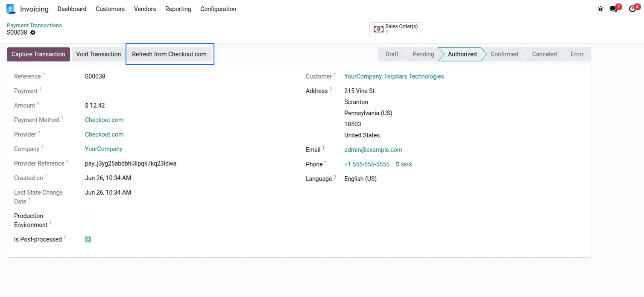This screenshot has height=297, width=644.
Task: Show help tooltip for Provider Reference
Action: click(x=67, y=162)
